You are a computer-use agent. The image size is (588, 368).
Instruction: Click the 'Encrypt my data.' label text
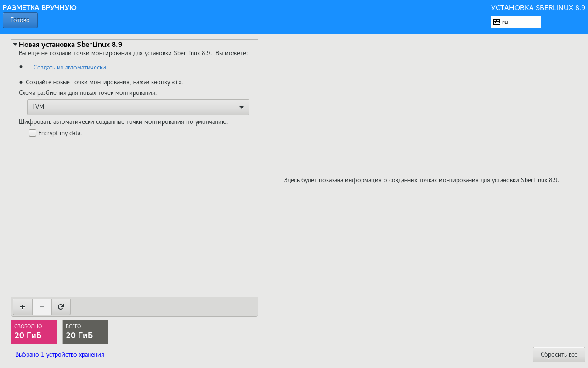[60, 133]
